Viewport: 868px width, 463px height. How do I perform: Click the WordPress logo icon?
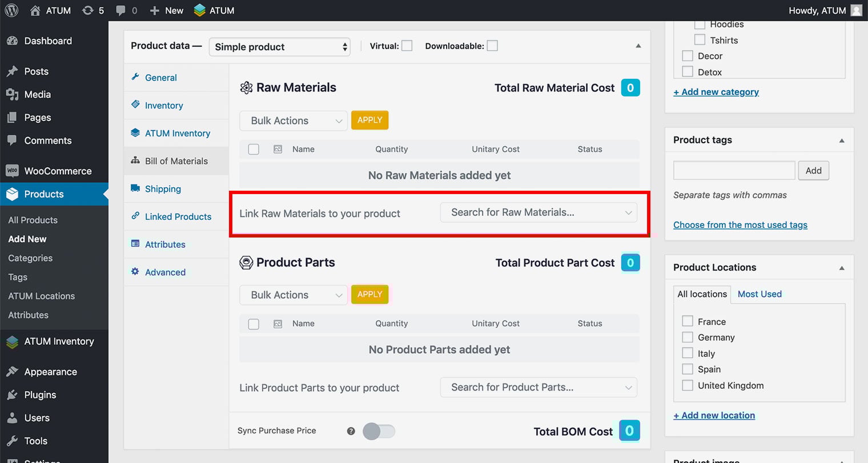pos(11,10)
